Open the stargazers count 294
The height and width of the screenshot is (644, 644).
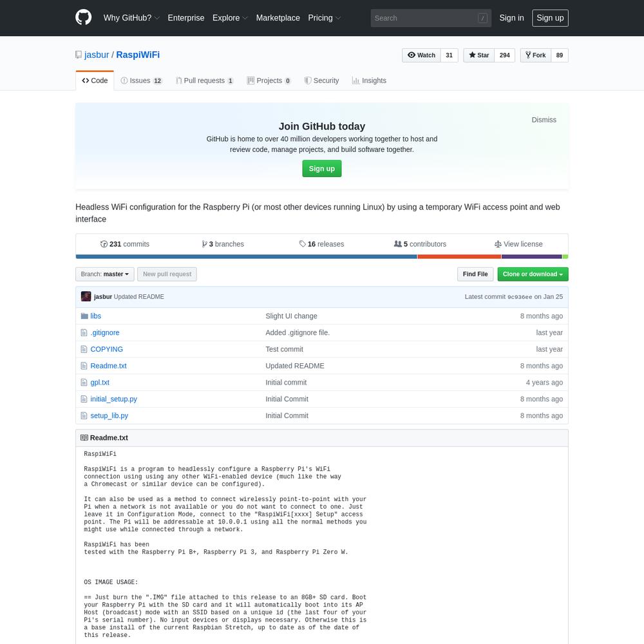[505, 55]
